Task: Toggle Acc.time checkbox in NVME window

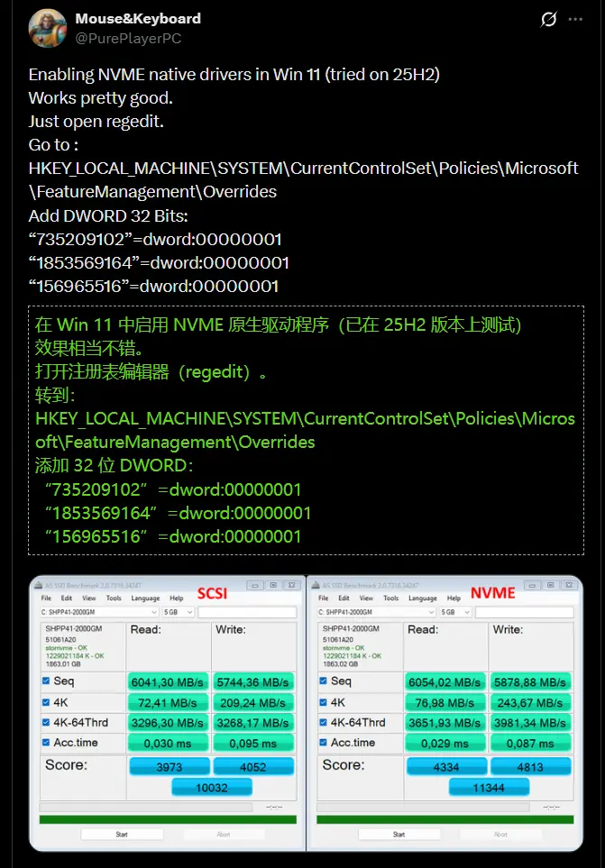Action: (x=324, y=743)
